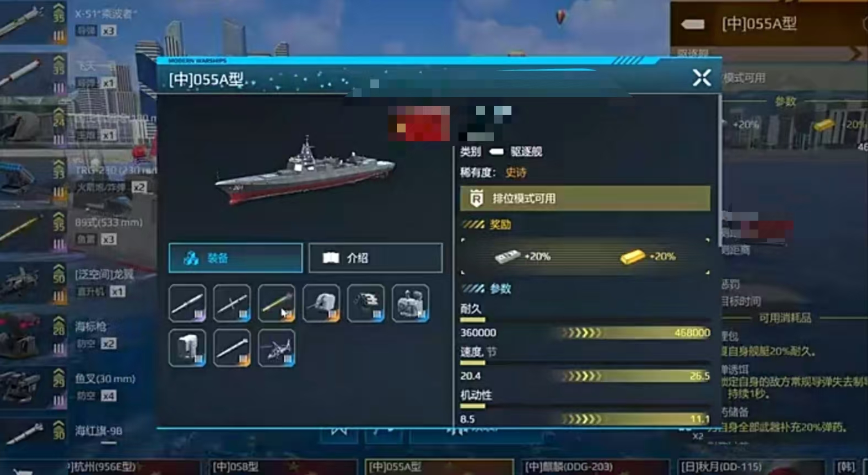868x475 pixels.
Task: Select the helicopter equipment slot
Action: 277,348
